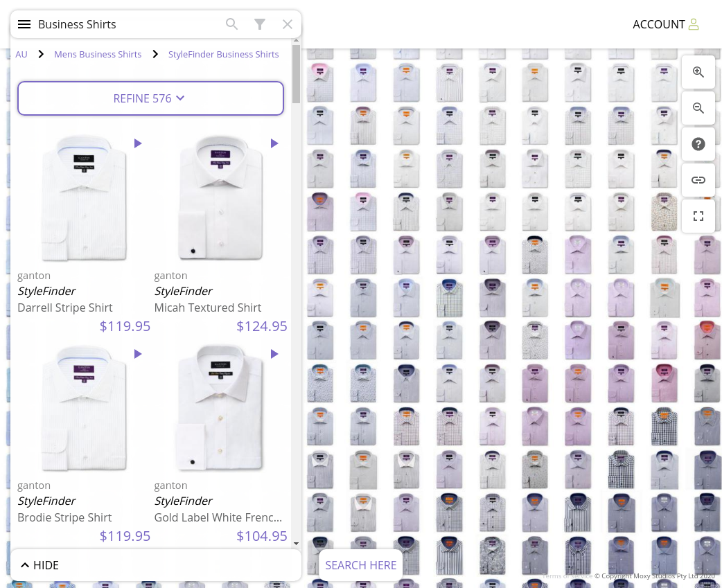Expand Micah Textured Shirt play arrow
The width and height of the screenshot is (722, 588).
click(x=274, y=143)
